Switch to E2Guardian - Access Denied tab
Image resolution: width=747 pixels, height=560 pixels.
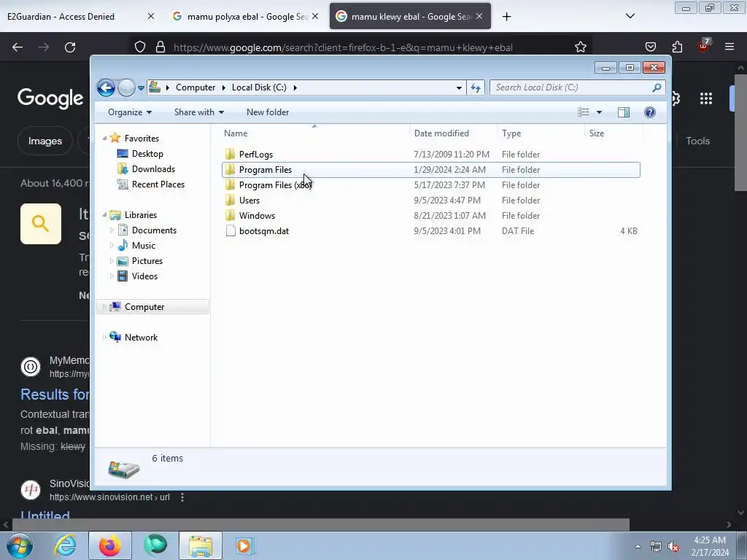click(x=61, y=17)
